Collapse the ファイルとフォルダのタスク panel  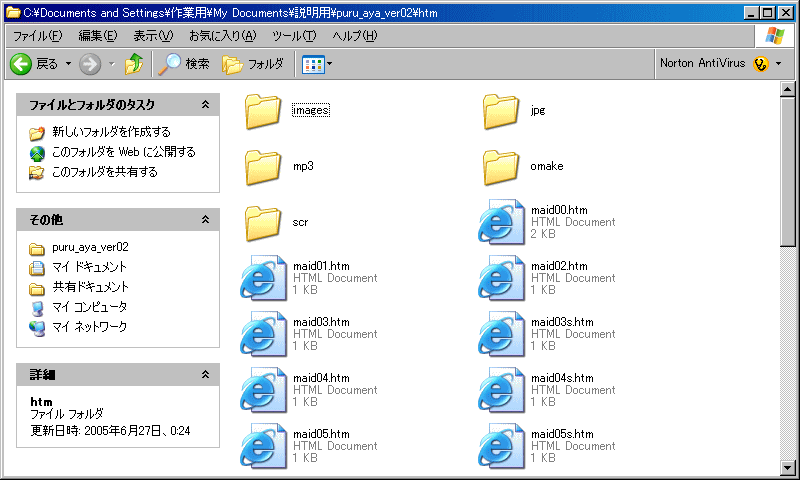(x=205, y=105)
